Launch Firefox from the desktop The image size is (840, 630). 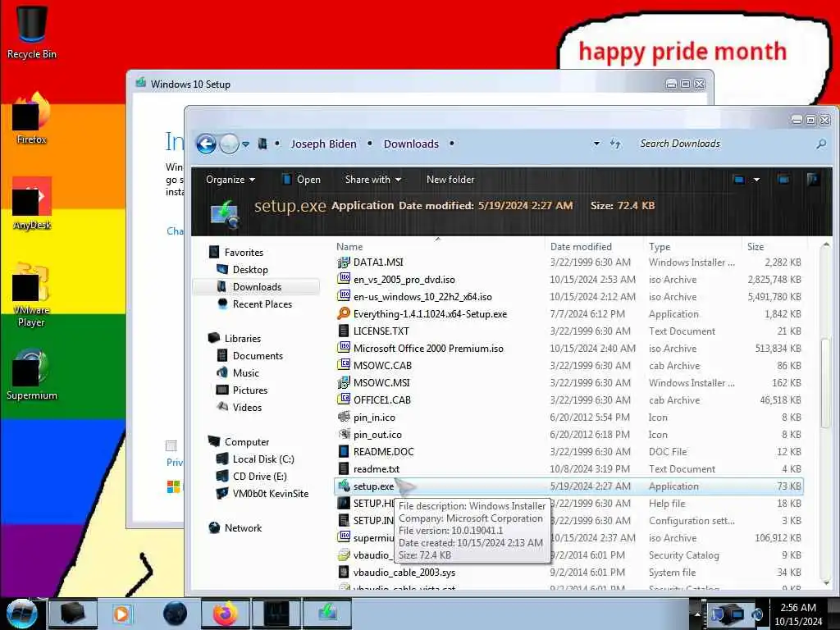(32, 118)
